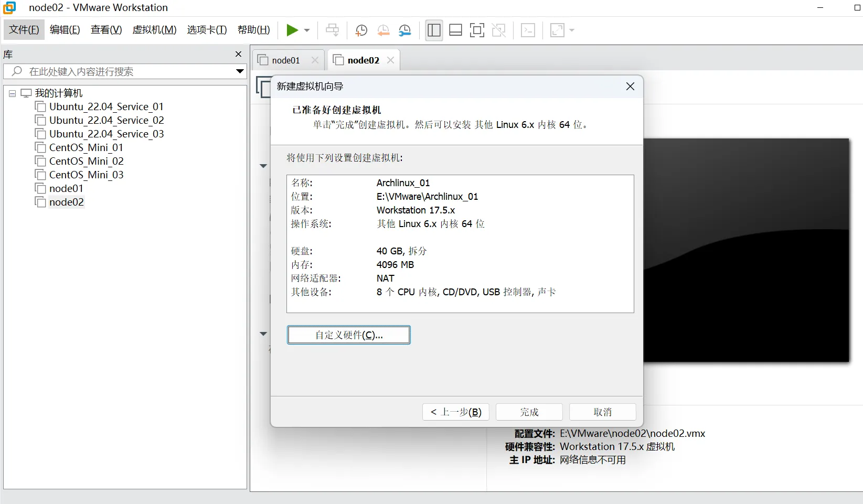863x504 pixels.
Task: Open the power options dropdown arrow
Action: 307,30
